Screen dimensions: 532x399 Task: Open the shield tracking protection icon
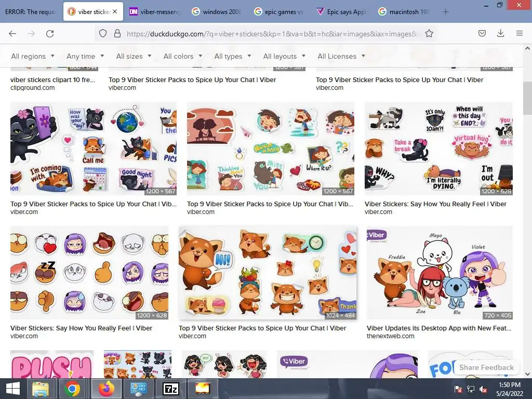[103, 34]
